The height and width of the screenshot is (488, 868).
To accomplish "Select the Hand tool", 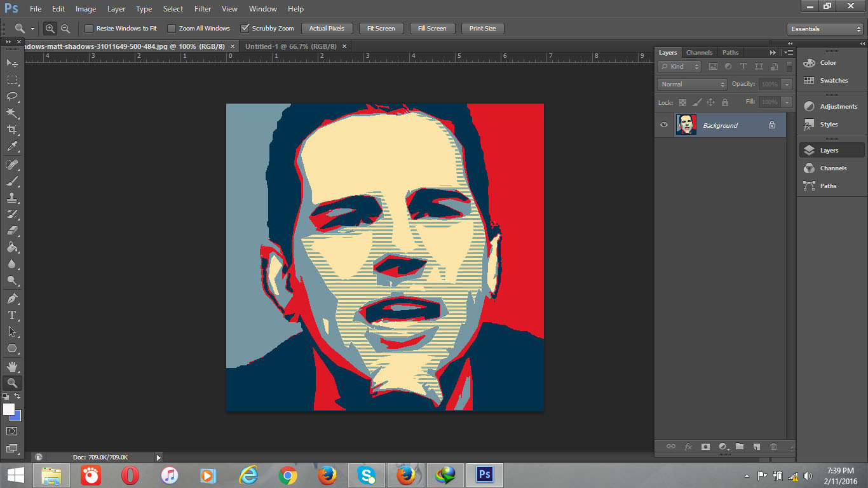I will (12, 367).
